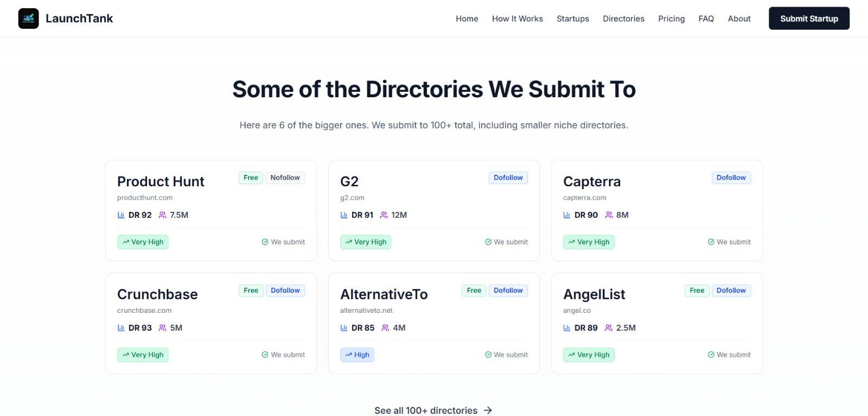Click the bar chart icon beside Product Hunt's DR 92
Image resolution: width=868 pixels, height=416 pixels.
click(120, 215)
